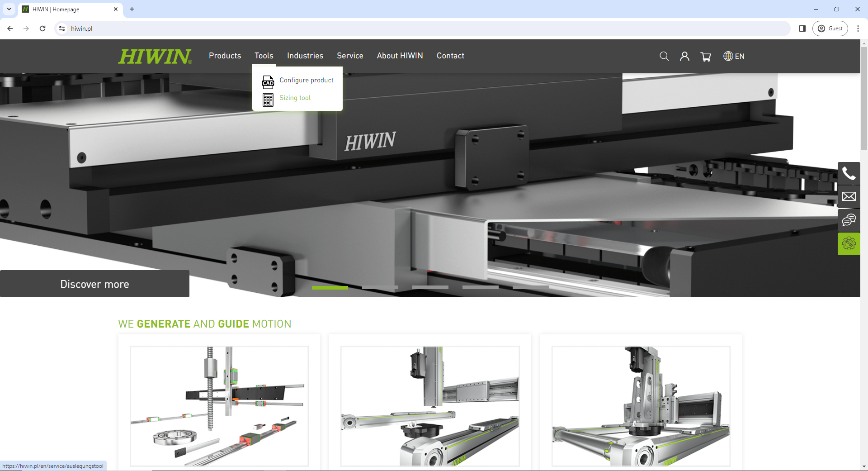Image resolution: width=868 pixels, height=471 pixels.
Task: Click the HIWIN Homepage tab title
Action: click(56, 9)
